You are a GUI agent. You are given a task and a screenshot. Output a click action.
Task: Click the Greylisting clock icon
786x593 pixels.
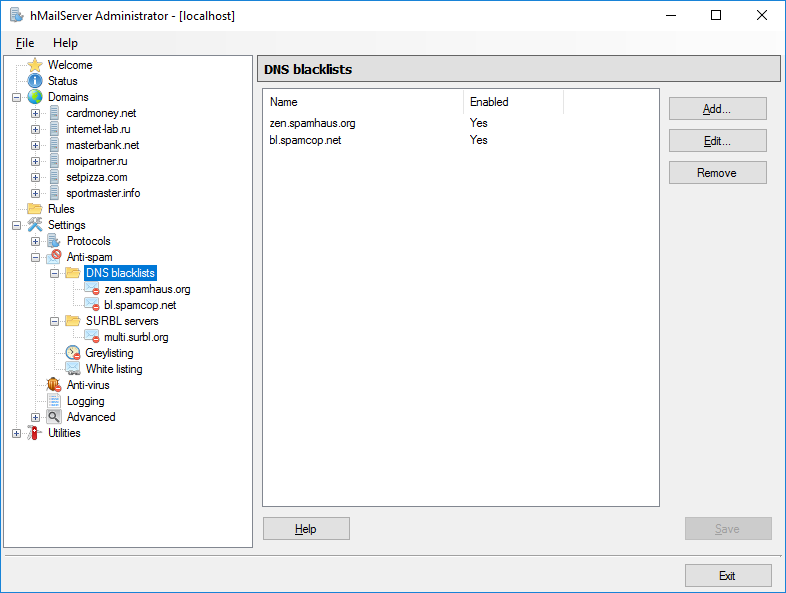[73, 353]
